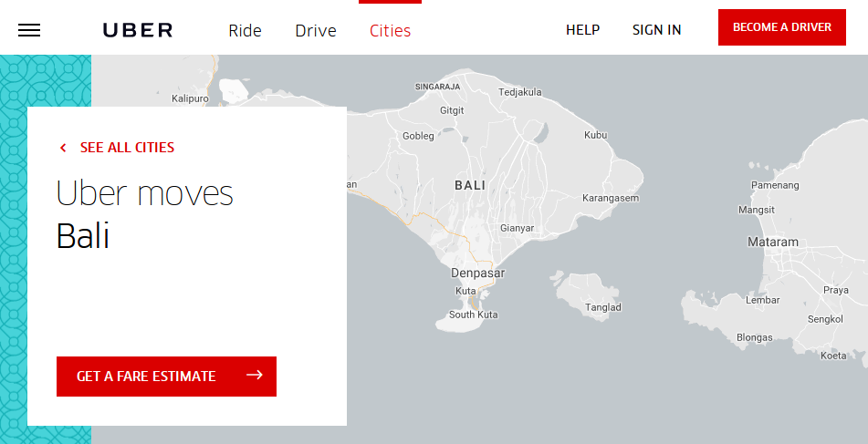Click the Kubu map label
The width and height of the screenshot is (868, 444).
tap(596, 135)
